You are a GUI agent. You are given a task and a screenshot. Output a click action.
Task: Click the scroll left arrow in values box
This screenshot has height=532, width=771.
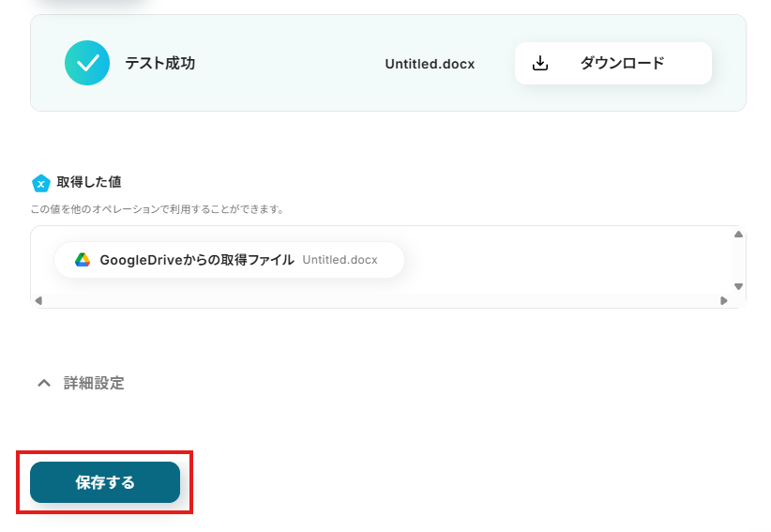click(x=38, y=300)
